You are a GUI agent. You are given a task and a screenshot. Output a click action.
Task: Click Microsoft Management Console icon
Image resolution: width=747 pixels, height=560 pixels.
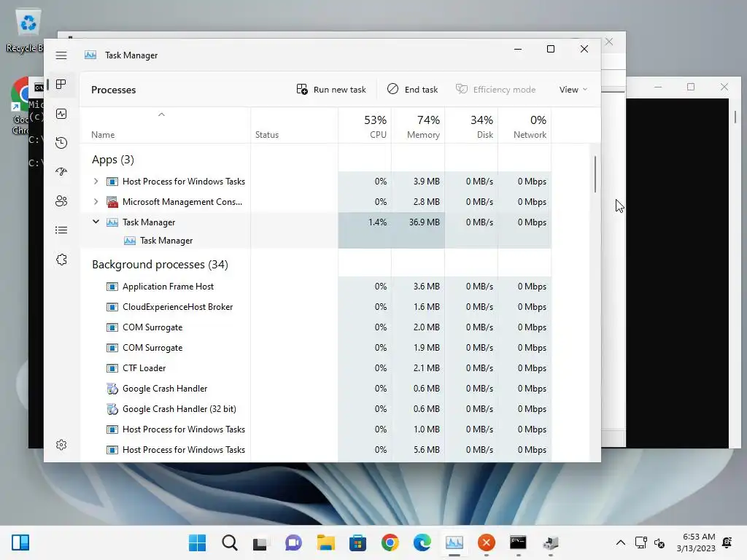point(112,202)
